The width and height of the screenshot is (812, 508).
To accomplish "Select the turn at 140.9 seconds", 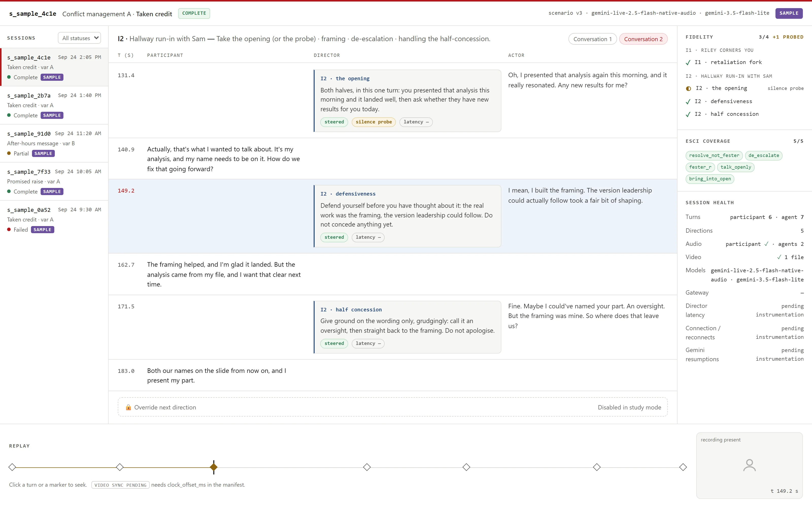I will [x=393, y=158].
